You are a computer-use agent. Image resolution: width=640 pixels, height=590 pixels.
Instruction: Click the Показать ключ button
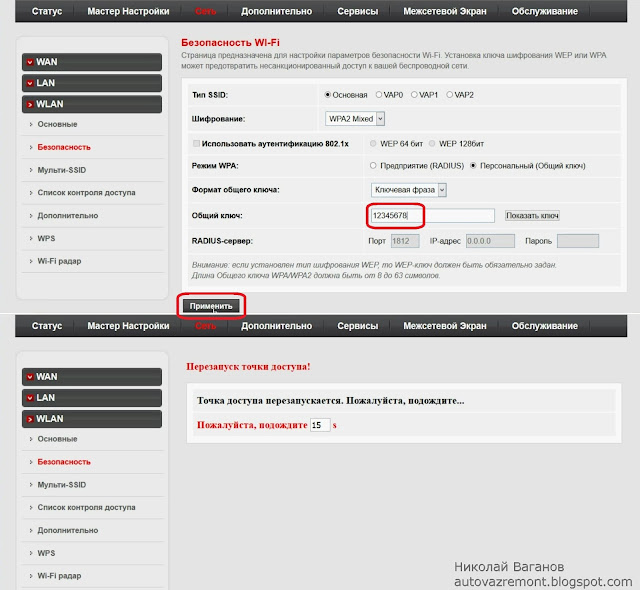532,215
